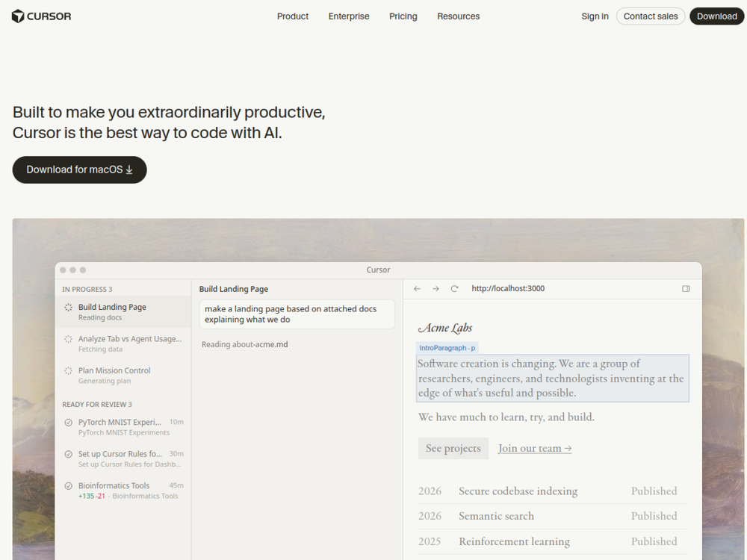Click the localhost:3000 URL field

pyautogui.click(x=508, y=288)
